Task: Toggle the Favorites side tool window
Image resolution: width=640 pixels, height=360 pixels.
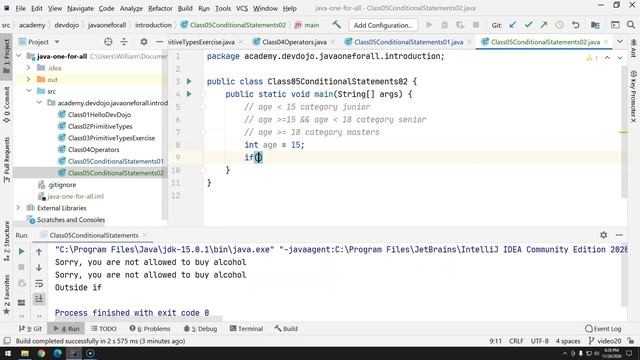Action: coord(7,295)
